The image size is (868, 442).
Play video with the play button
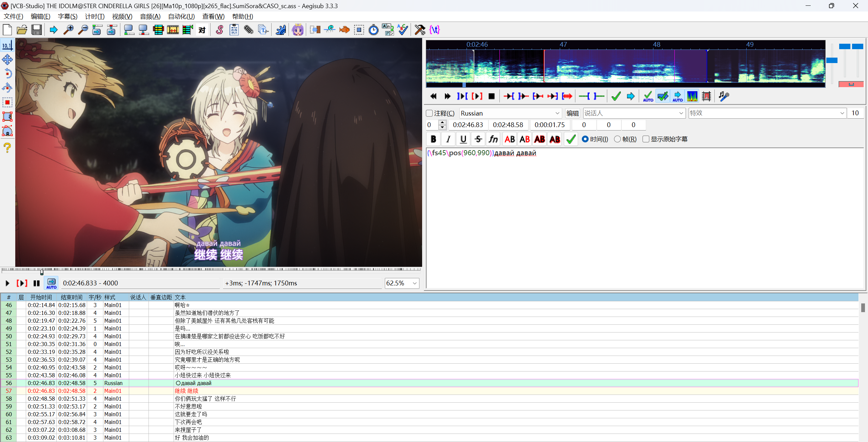(7, 283)
